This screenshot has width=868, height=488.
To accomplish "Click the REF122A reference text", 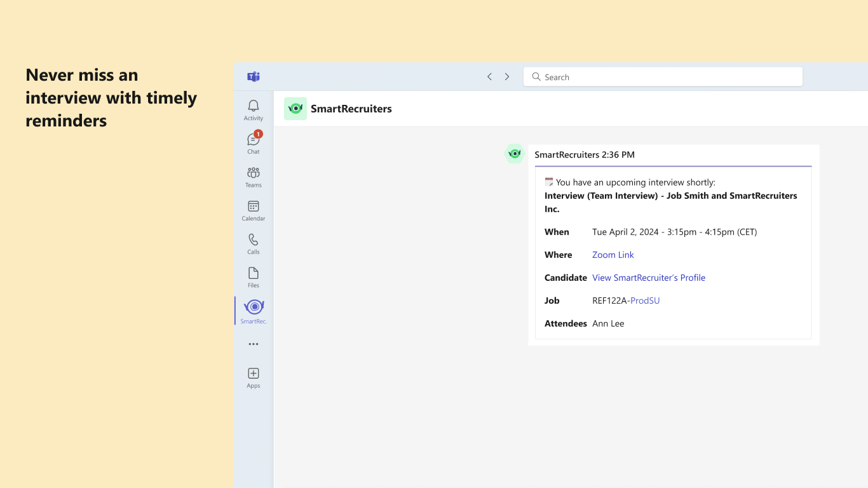I will pos(609,301).
